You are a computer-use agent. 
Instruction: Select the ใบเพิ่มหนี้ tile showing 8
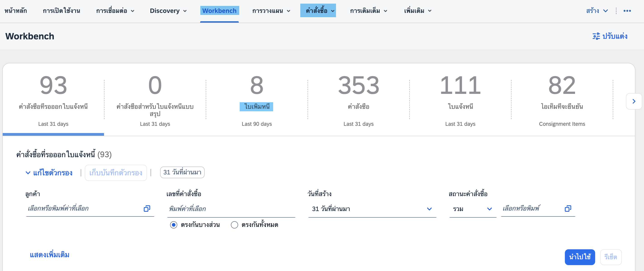[x=256, y=100]
